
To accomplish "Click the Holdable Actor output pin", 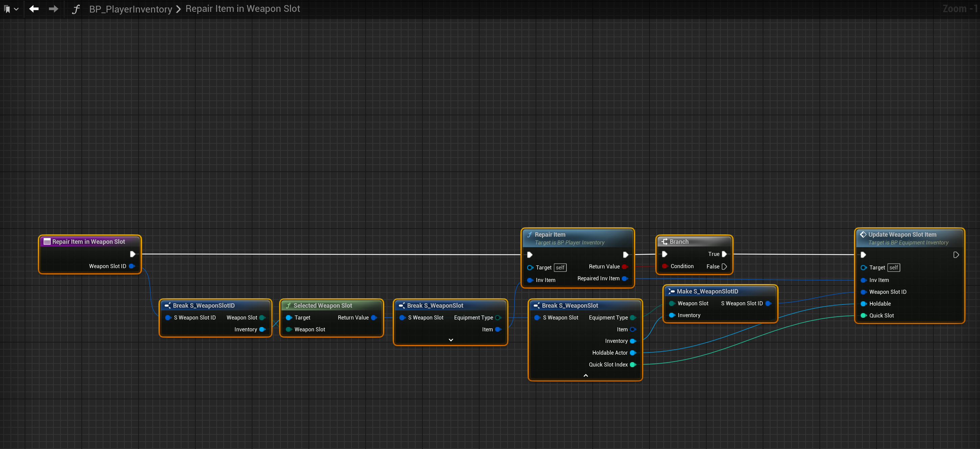I will pos(633,353).
